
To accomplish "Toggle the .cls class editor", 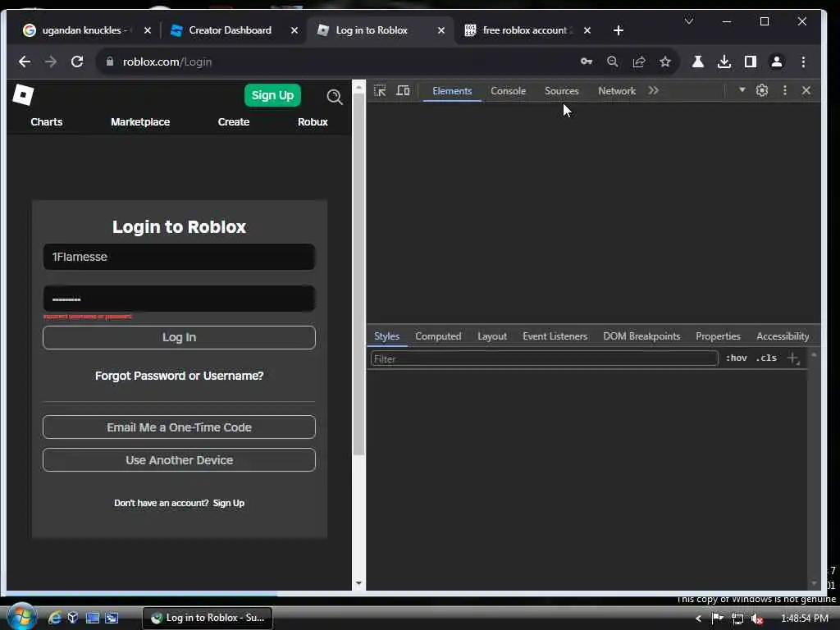I will [x=767, y=358].
